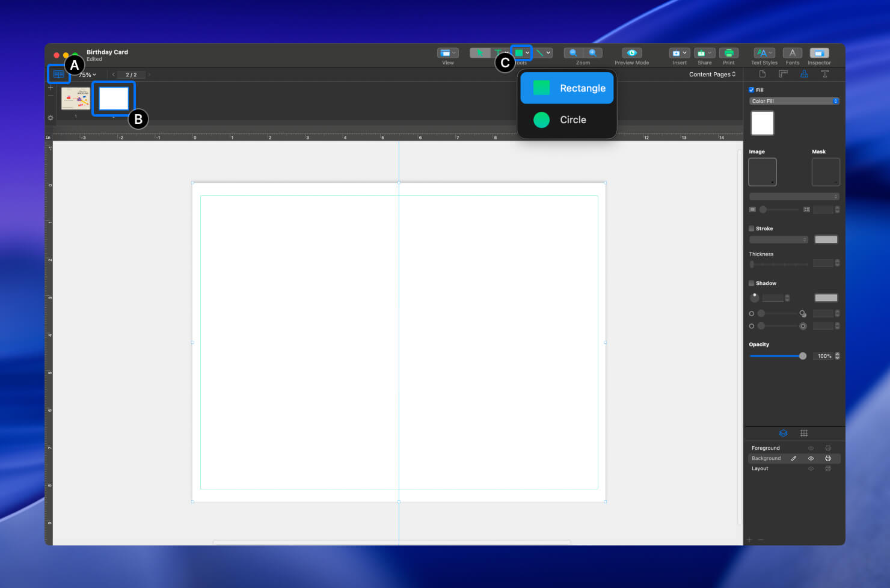
Task: Open the Color Fill dropdown
Action: click(x=794, y=101)
